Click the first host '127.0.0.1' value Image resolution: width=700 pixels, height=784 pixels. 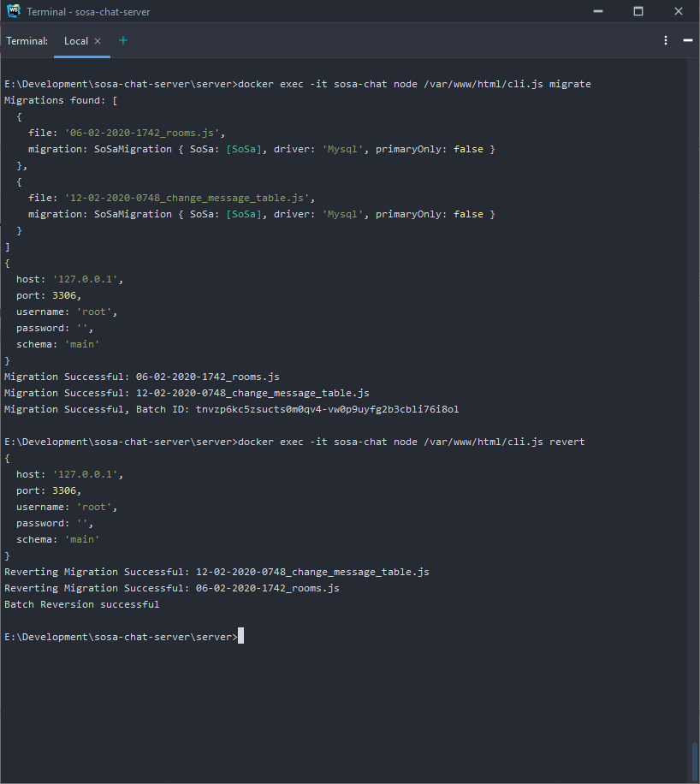pyautogui.click(x=85, y=280)
